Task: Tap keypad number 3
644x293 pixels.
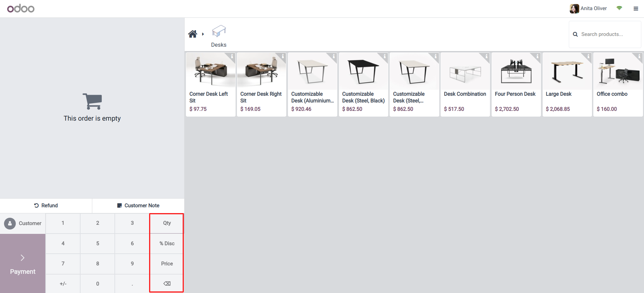Action: [x=132, y=223]
